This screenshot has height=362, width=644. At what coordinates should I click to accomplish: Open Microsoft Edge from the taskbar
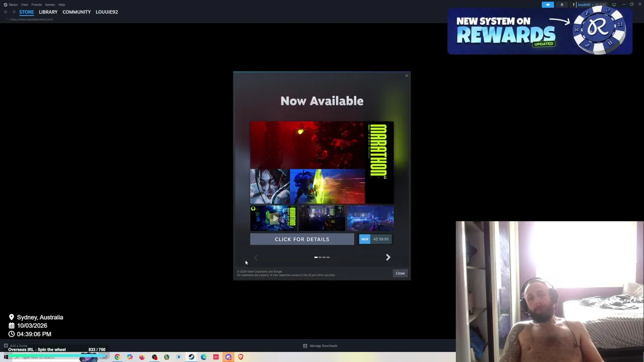coord(203,357)
